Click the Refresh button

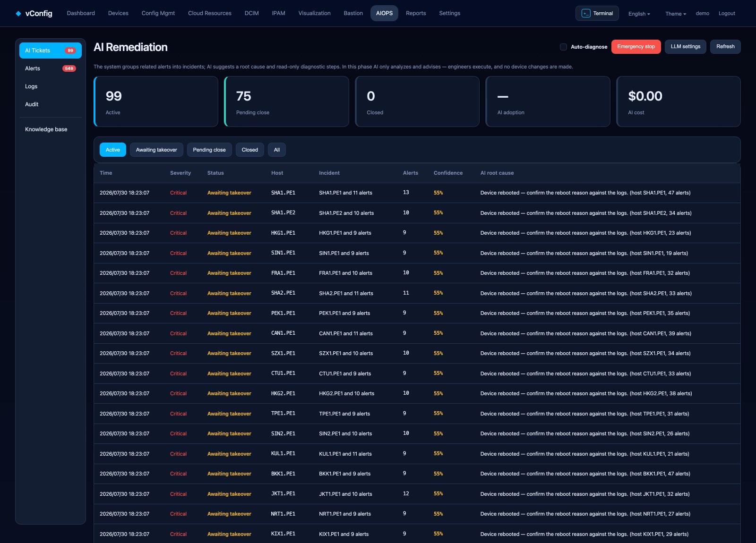[x=725, y=47]
